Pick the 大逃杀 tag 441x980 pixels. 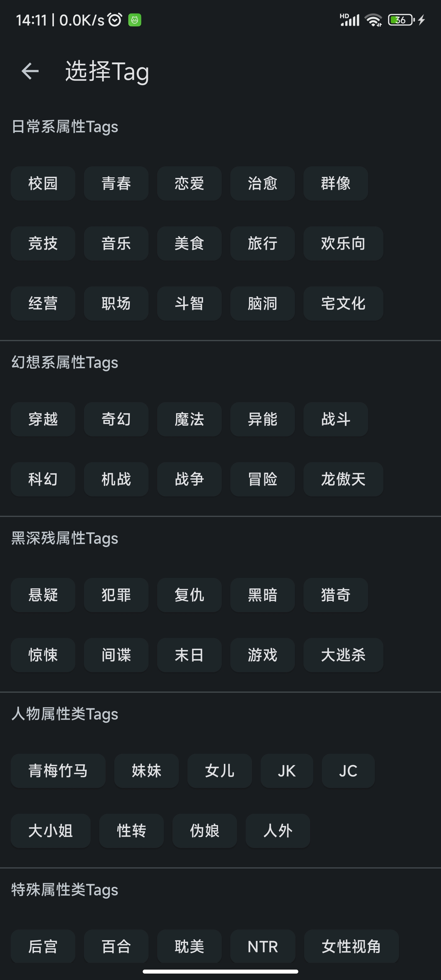click(x=343, y=655)
